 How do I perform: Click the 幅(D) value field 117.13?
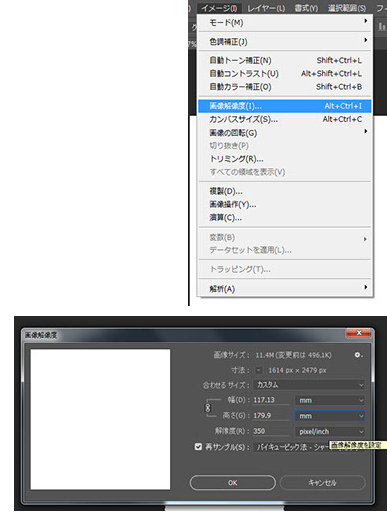[271, 400]
